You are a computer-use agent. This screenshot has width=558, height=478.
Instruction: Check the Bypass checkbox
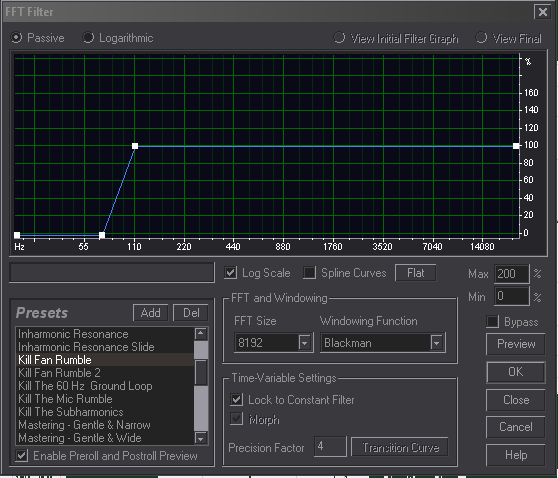pyautogui.click(x=493, y=322)
